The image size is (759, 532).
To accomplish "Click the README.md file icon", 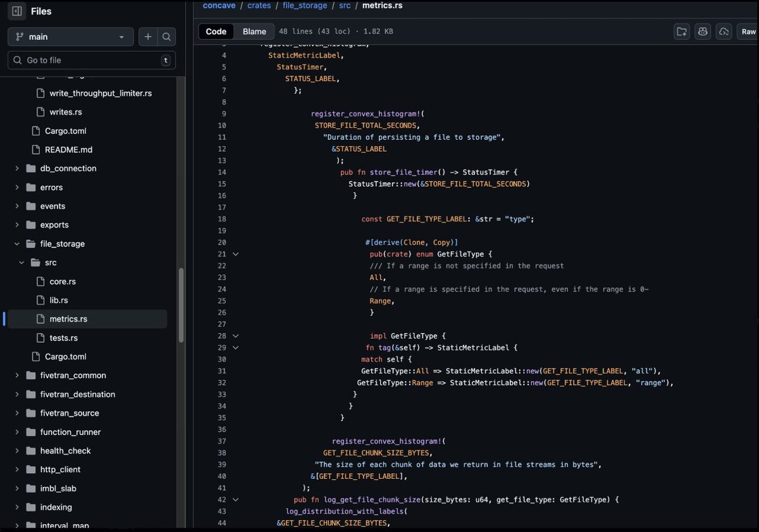I will point(35,150).
